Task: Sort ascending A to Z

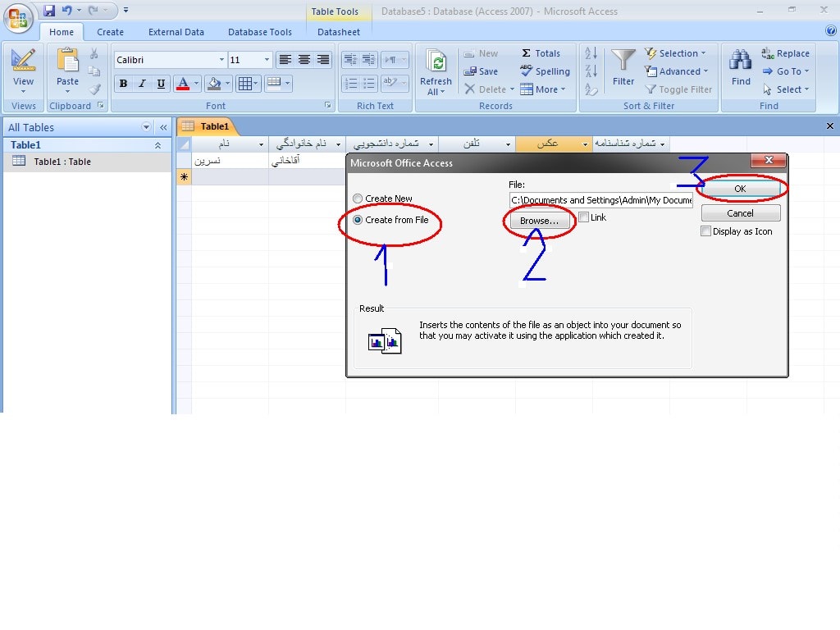Action: click(x=591, y=53)
